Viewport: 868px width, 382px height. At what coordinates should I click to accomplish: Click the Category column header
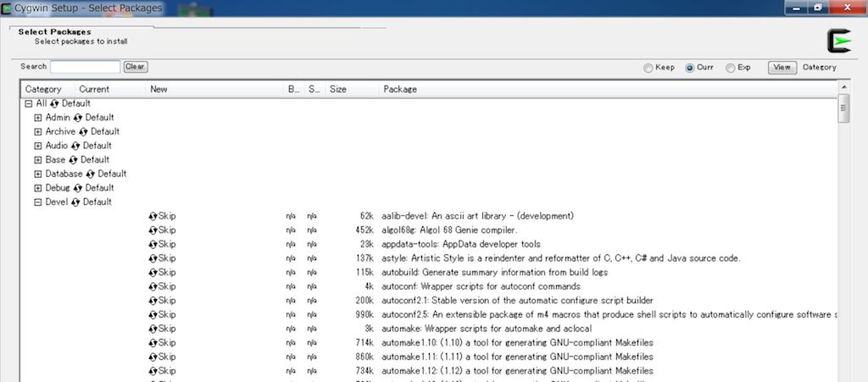(47, 89)
